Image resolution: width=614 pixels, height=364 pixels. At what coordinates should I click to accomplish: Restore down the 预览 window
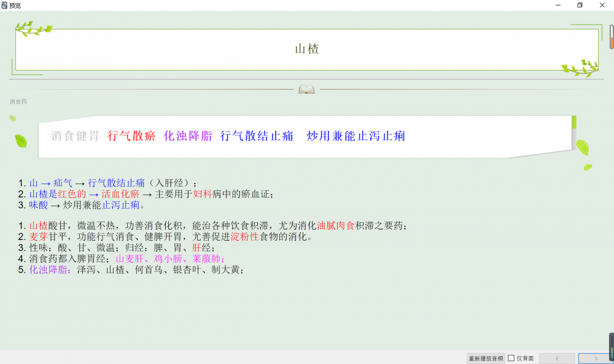tap(580, 5)
